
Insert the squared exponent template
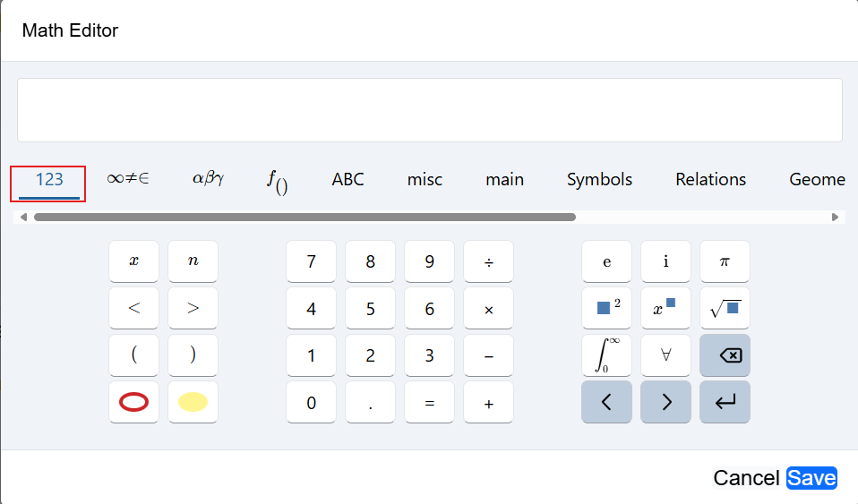pos(606,308)
